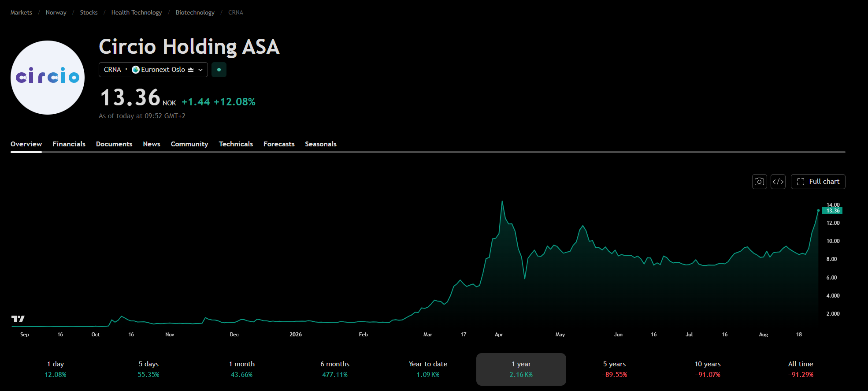Go to Markets breadcrumb link

pyautogui.click(x=21, y=12)
